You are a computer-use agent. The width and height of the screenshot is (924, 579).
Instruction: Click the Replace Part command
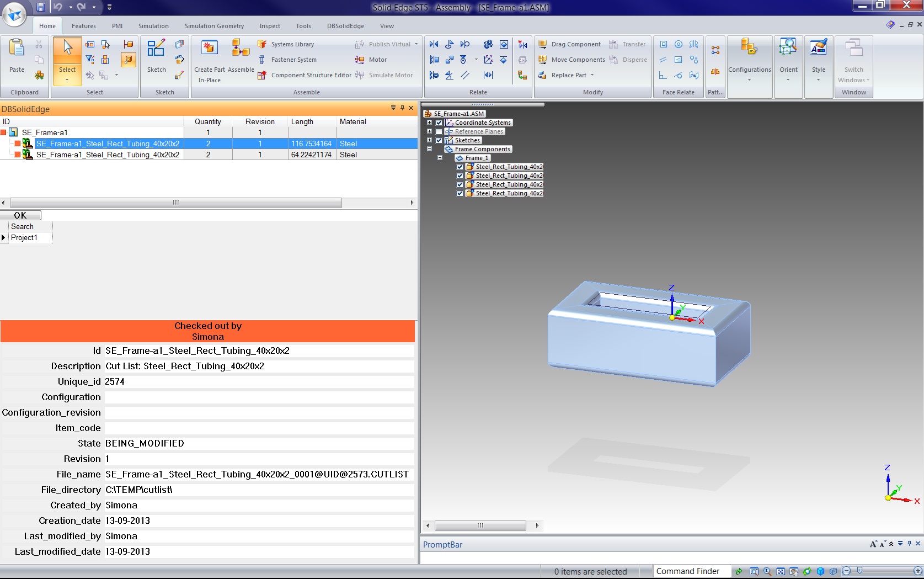point(566,75)
